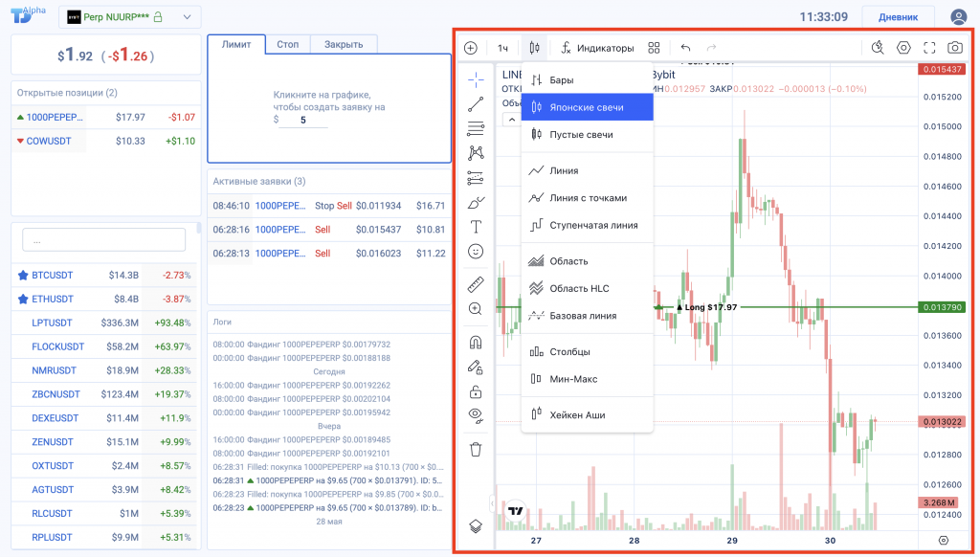Select the pattern drawing tool
The image size is (980, 557).
pyautogui.click(x=476, y=153)
